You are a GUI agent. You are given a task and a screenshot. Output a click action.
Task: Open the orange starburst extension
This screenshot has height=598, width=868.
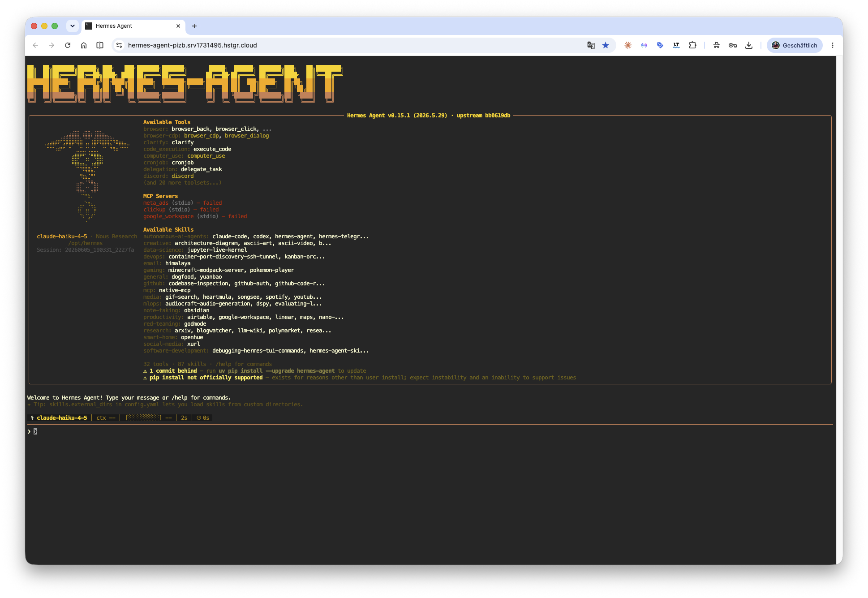pyautogui.click(x=628, y=45)
